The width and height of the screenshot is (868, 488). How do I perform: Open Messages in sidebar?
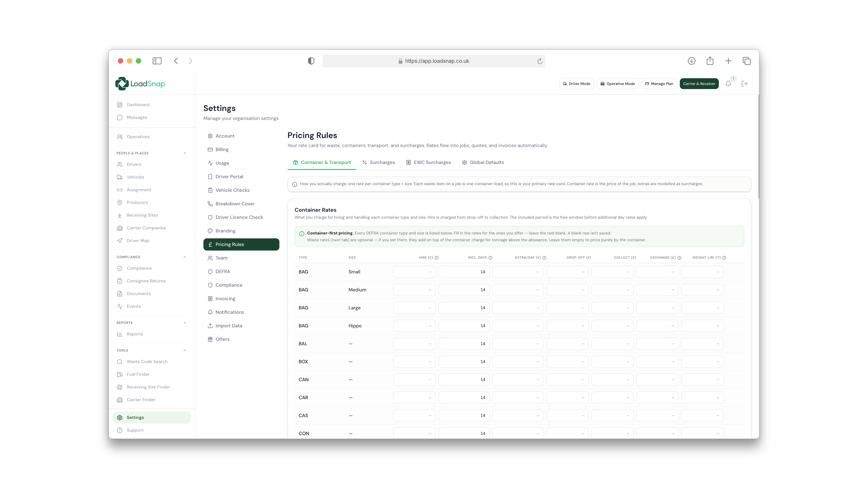coord(152,117)
